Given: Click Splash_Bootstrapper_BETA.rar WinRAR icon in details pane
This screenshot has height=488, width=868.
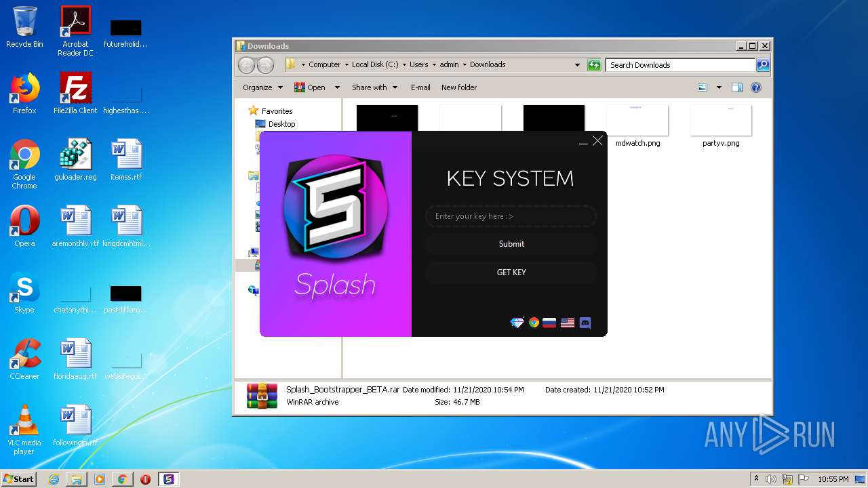Looking at the screenshot, I should [262, 396].
